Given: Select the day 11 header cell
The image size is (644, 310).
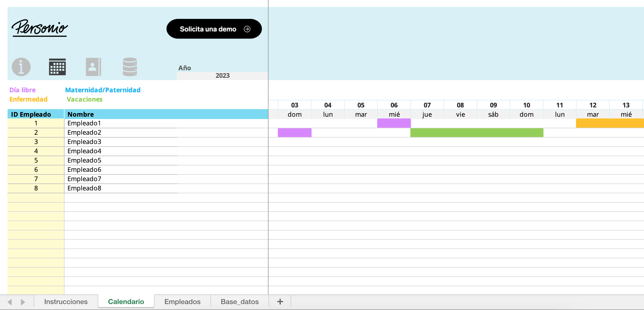Looking at the screenshot, I should tap(560, 105).
